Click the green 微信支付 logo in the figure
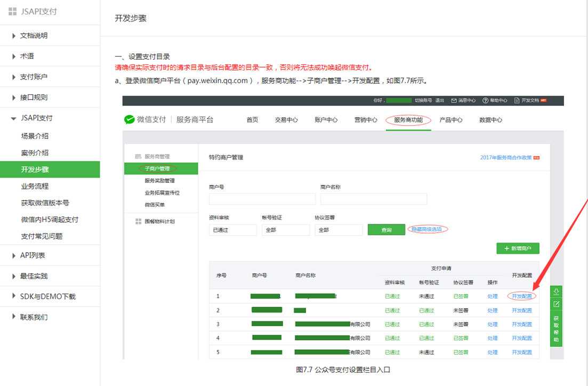 coord(130,119)
